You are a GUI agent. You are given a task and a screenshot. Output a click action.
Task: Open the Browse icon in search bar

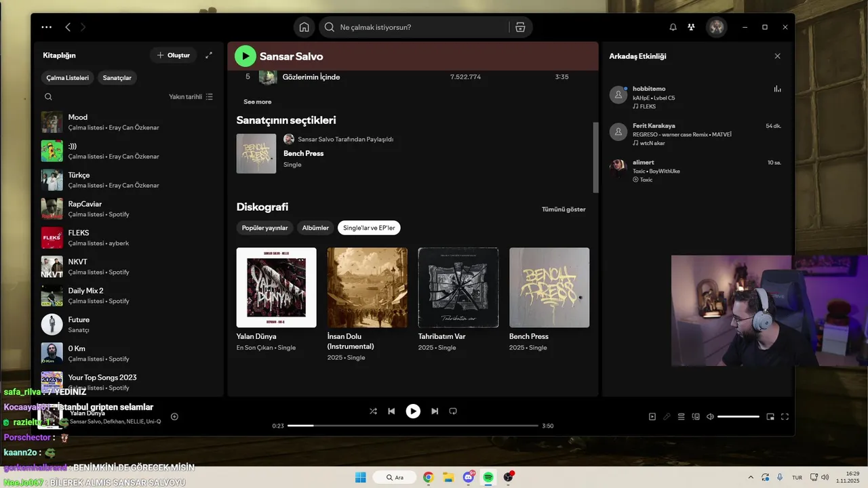520,27
